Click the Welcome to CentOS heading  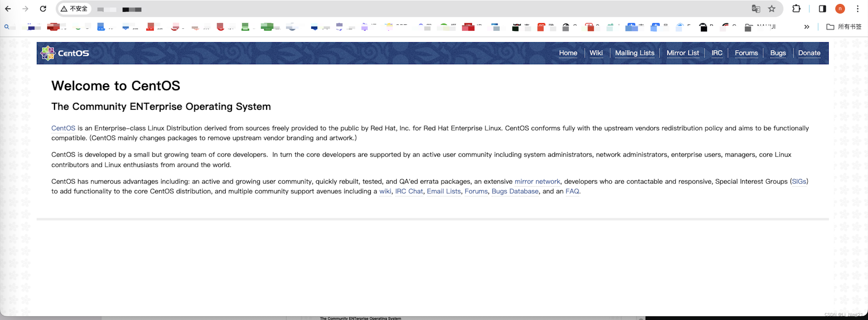pyautogui.click(x=116, y=86)
